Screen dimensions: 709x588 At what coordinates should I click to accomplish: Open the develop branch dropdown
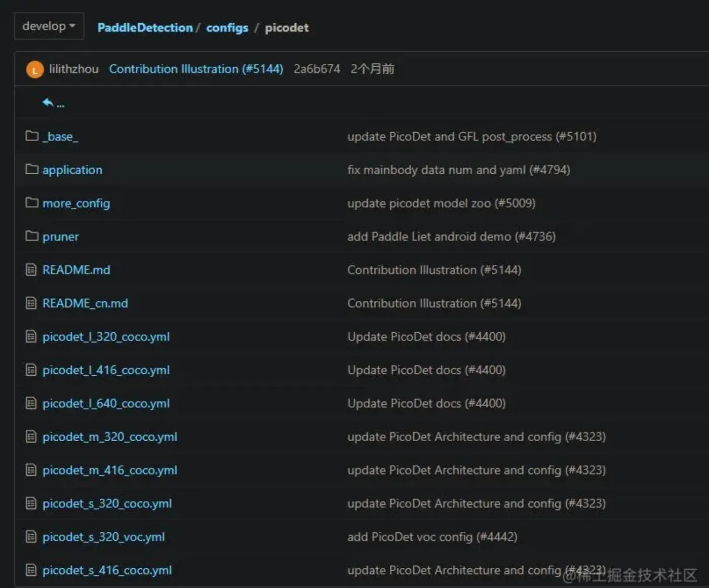49,26
